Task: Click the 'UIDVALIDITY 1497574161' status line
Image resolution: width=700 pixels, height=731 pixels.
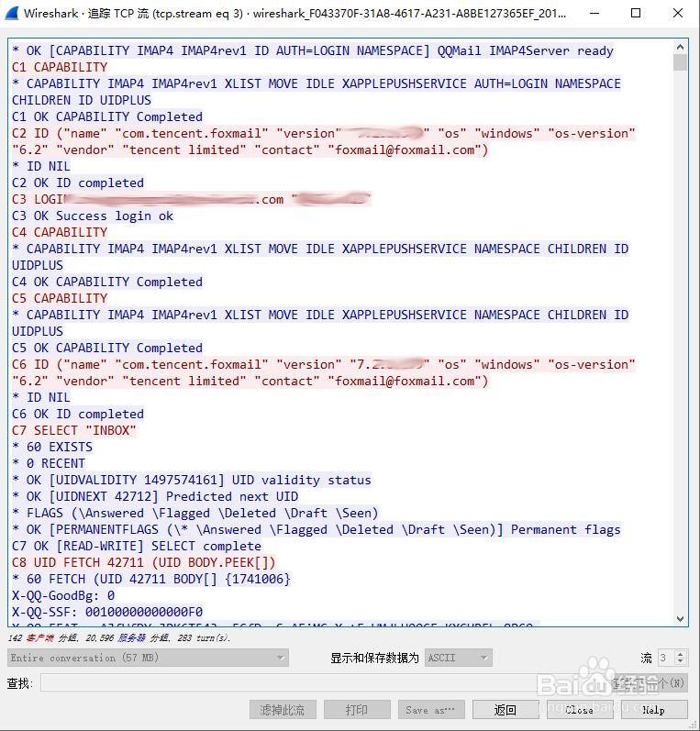Action: [x=192, y=480]
